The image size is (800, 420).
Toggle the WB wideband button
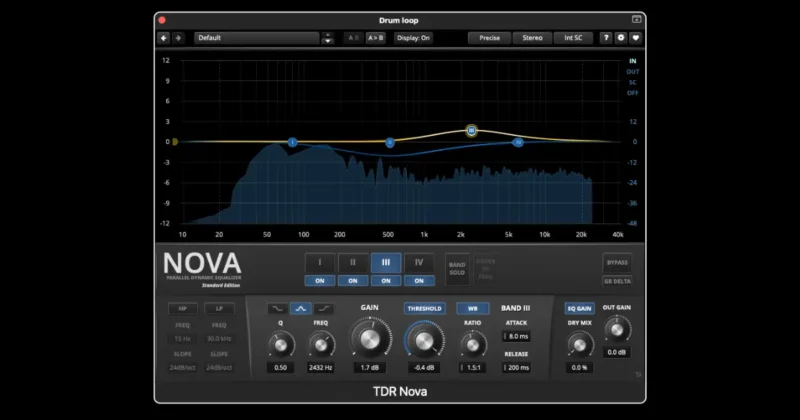[472, 308]
